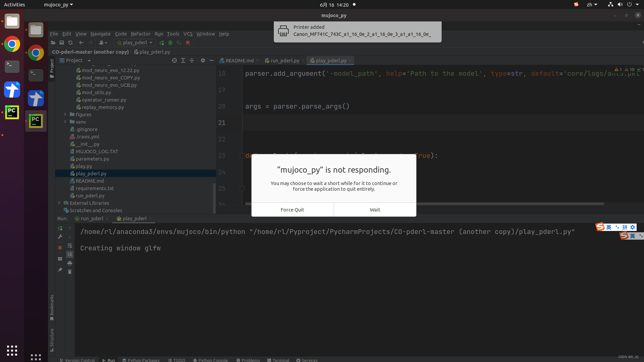
Task: Click the Force Quit button
Action: [x=292, y=210]
